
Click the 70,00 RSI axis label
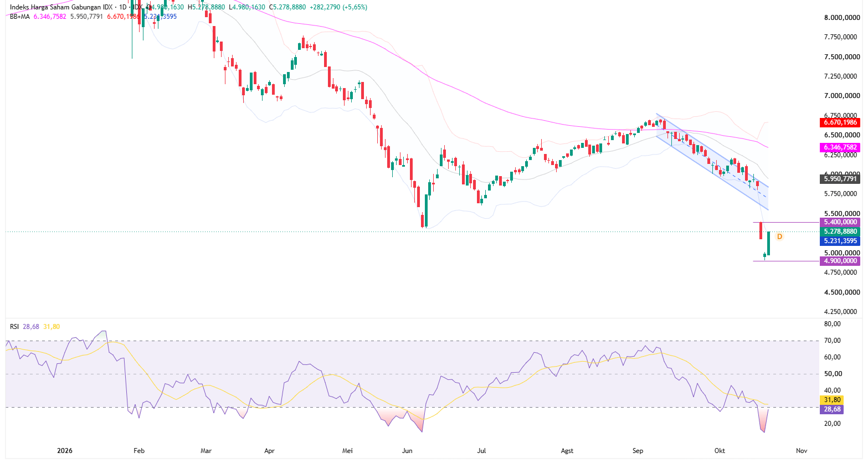(x=833, y=341)
